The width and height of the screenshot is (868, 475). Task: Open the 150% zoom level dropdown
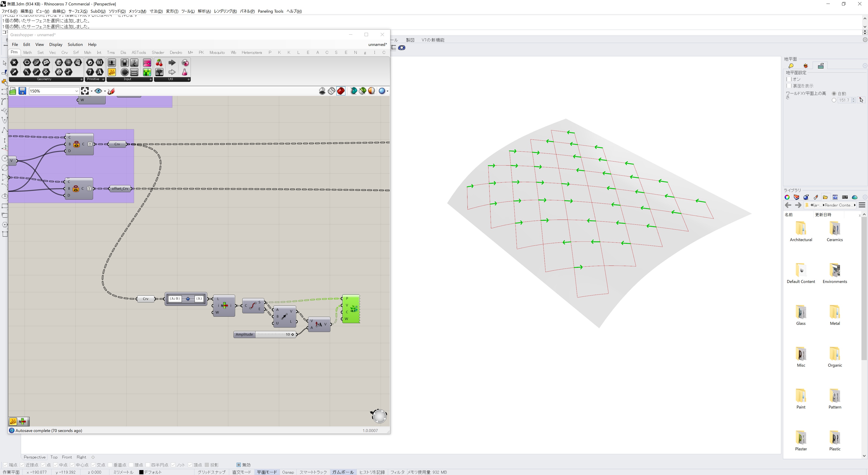pyautogui.click(x=76, y=91)
